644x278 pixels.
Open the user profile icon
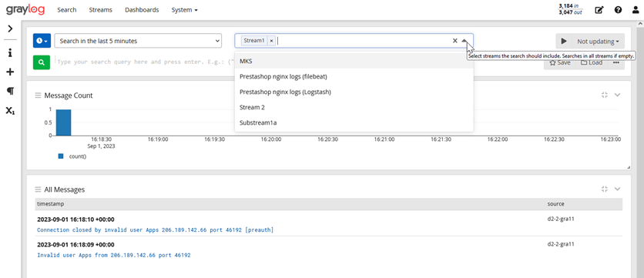636,10
